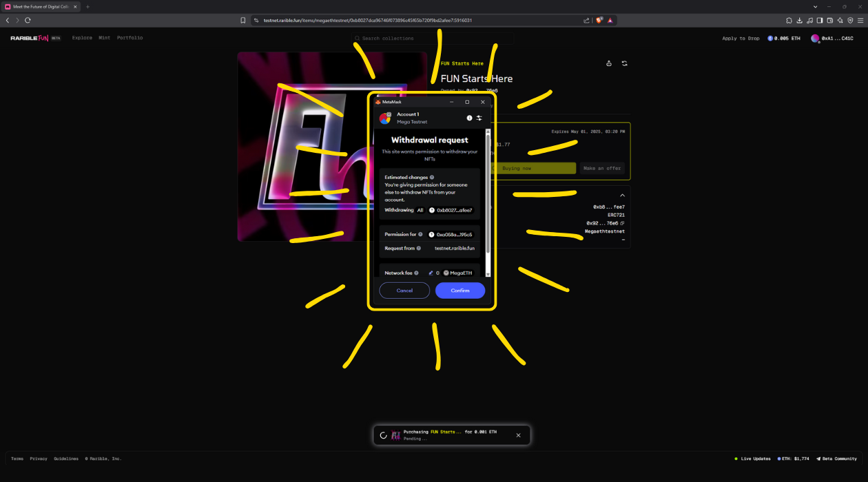Collapse the item details section chevron
The height and width of the screenshot is (482, 868).
point(622,196)
